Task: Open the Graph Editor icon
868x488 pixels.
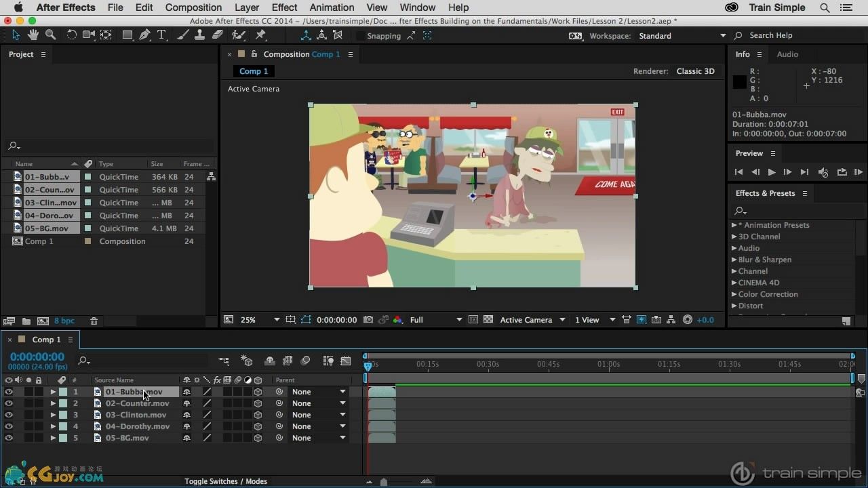Action: pyautogui.click(x=346, y=361)
